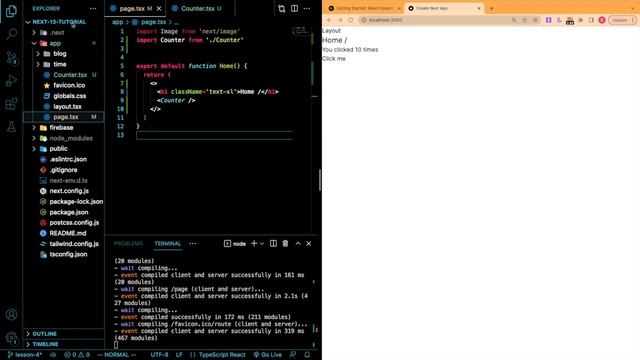Add a new terminal with plus icon
Screen dimensions: 640x360
[254, 243]
